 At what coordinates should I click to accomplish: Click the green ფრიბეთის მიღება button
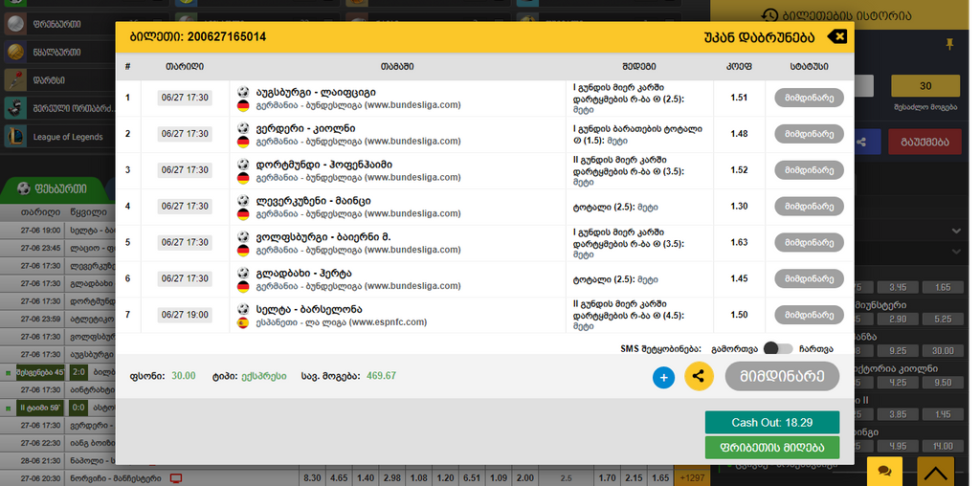point(772,448)
